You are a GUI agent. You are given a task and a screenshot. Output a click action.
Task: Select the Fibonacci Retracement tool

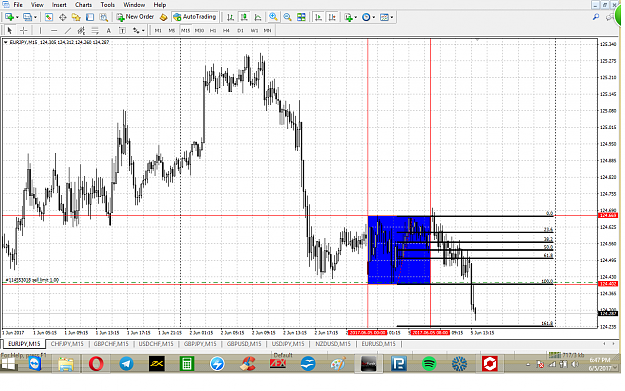(x=95, y=30)
